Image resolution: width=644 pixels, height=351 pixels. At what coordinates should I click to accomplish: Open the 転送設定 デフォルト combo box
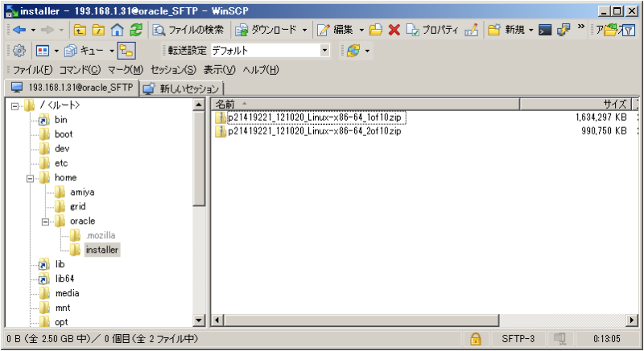pos(270,51)
